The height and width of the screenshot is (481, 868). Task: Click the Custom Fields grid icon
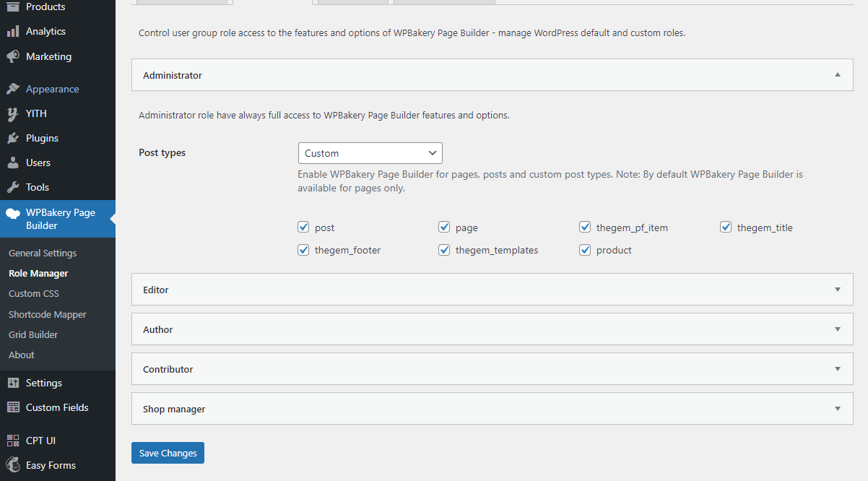pyautogui.click(x=13, y=407)
